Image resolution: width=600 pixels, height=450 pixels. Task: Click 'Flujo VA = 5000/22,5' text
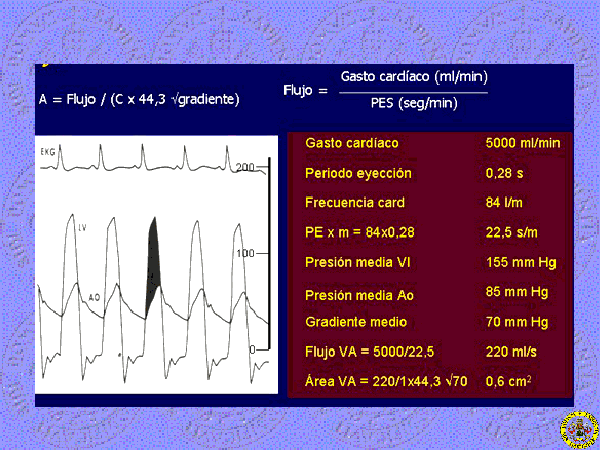(370, 352)
